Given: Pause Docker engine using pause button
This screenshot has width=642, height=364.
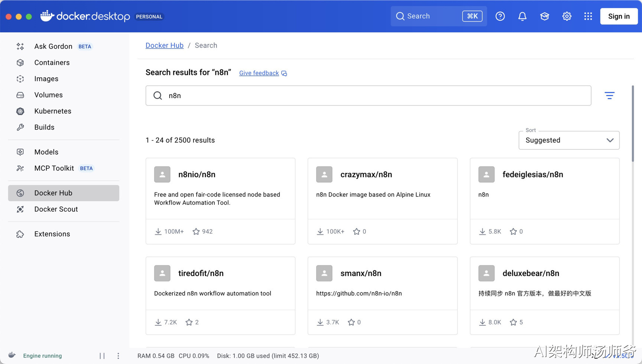Looking at the screenshot, I should pos(102,356).
